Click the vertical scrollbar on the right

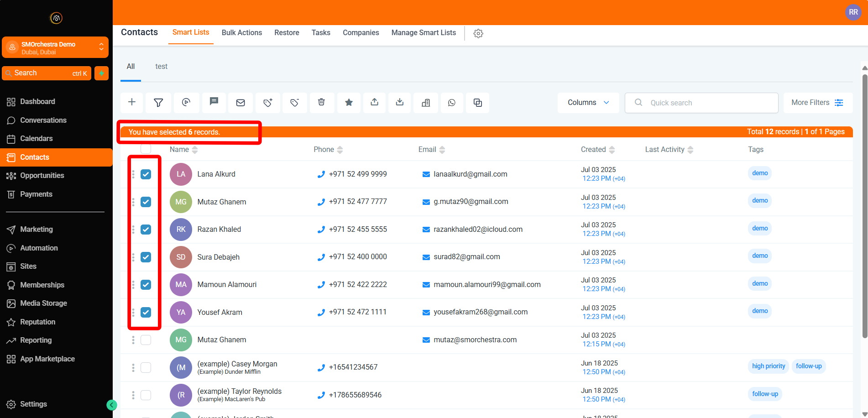pyautogui.click(x=864, y=205)
